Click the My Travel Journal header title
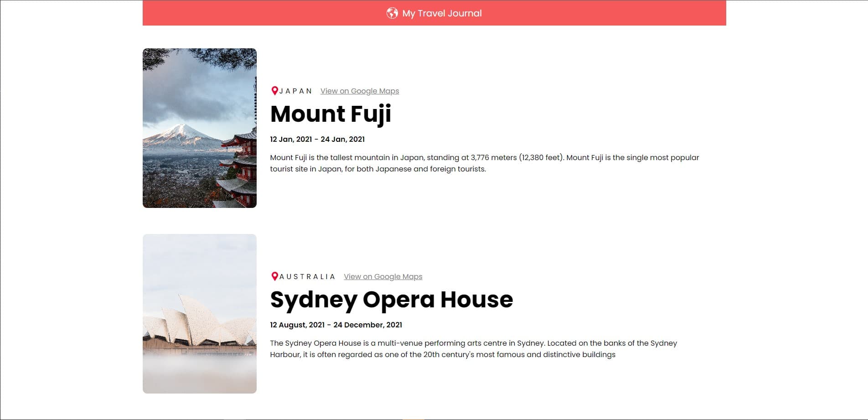868x420 pixels. pyautogui.click(x=442, y=13)
